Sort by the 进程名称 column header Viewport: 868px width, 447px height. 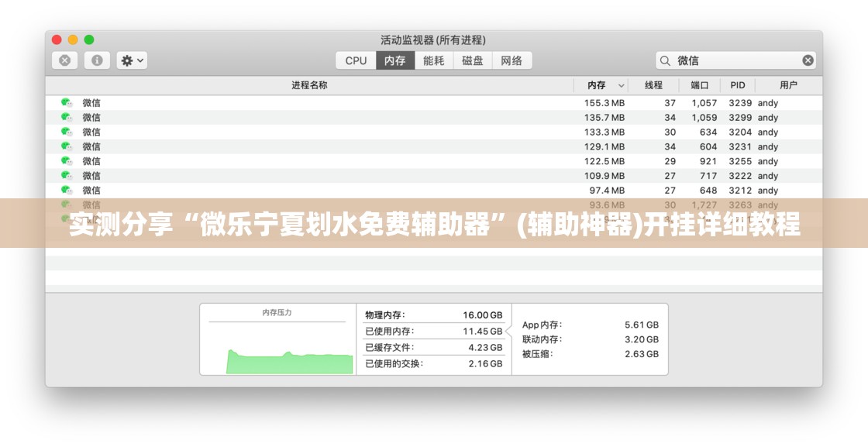point(309,85)
